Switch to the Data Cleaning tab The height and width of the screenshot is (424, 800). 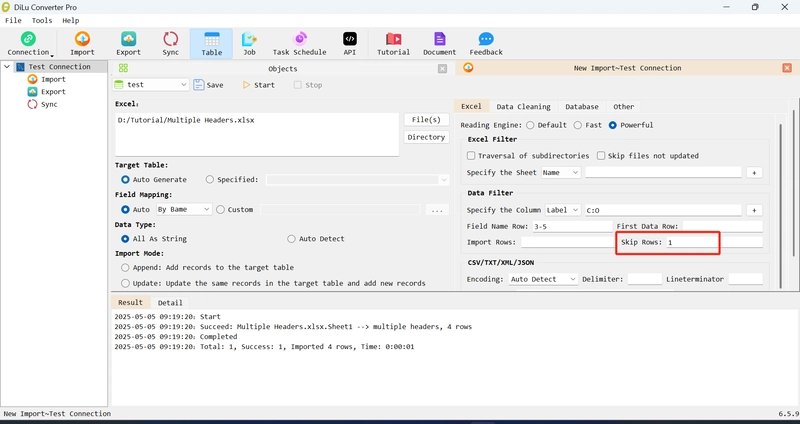pyautogui.click(x=523, y=107)
